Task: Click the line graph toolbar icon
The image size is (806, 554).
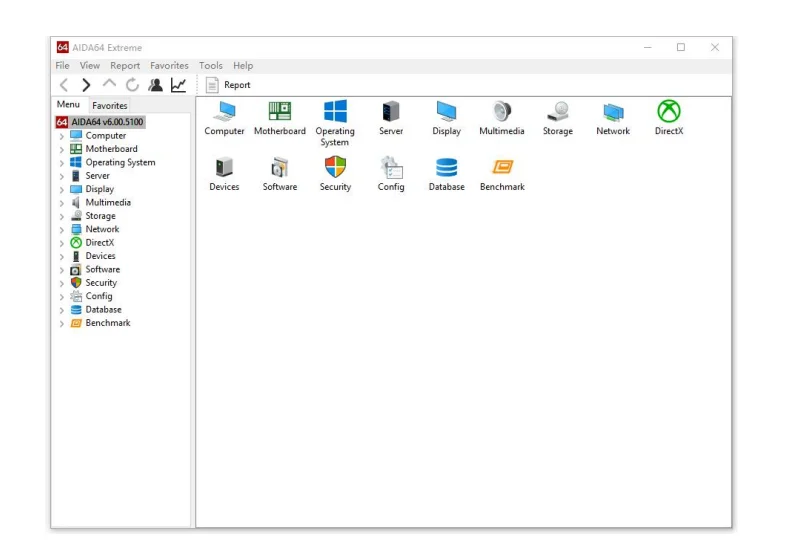Action: (x=178, y=85)
